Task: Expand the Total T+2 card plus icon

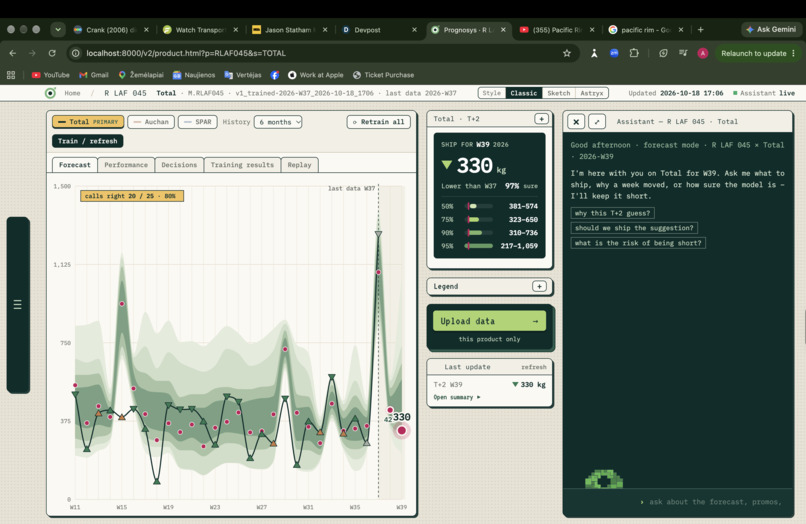Action: [x=541, y=119]
